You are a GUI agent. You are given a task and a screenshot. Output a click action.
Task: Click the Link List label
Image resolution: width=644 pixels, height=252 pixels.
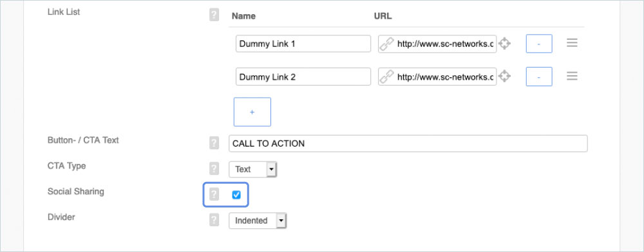coord(64,12)
